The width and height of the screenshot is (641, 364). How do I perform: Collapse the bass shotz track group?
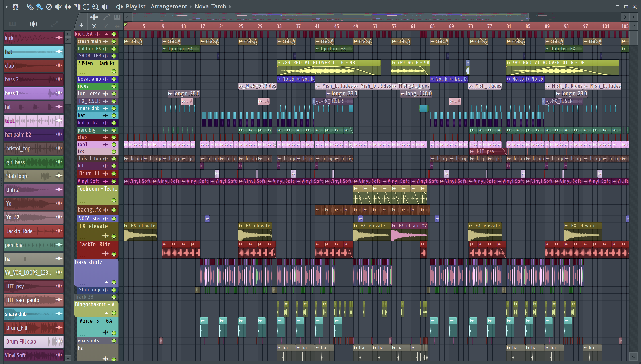tap(107, 283)
